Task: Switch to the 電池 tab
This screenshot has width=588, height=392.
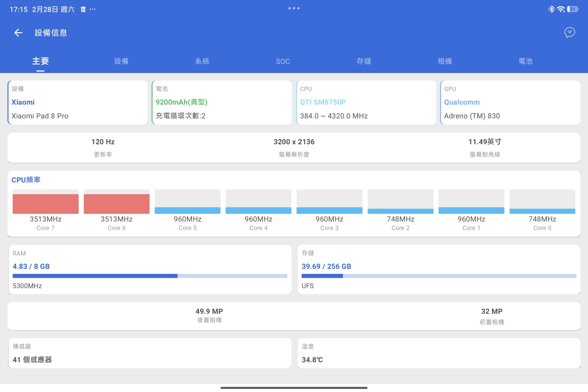Action: pos(525,61)
